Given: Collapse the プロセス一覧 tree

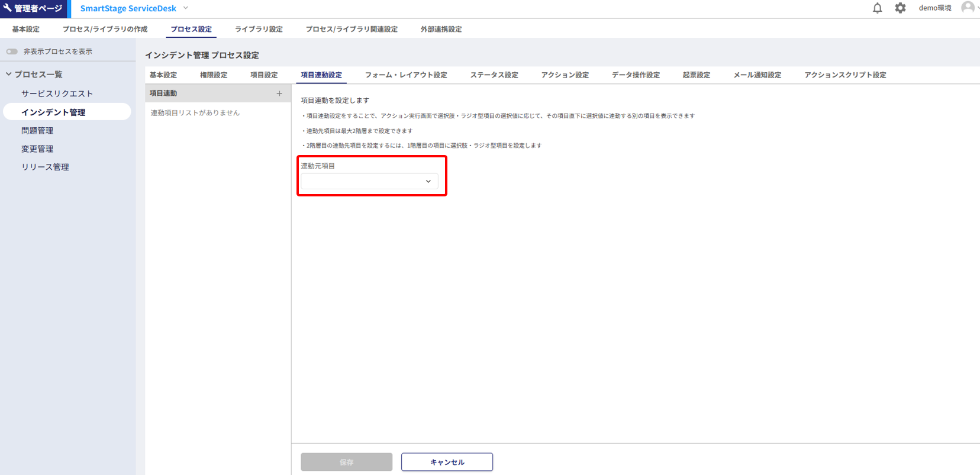Looking at the screenshot, I should [x=9, y=75].
